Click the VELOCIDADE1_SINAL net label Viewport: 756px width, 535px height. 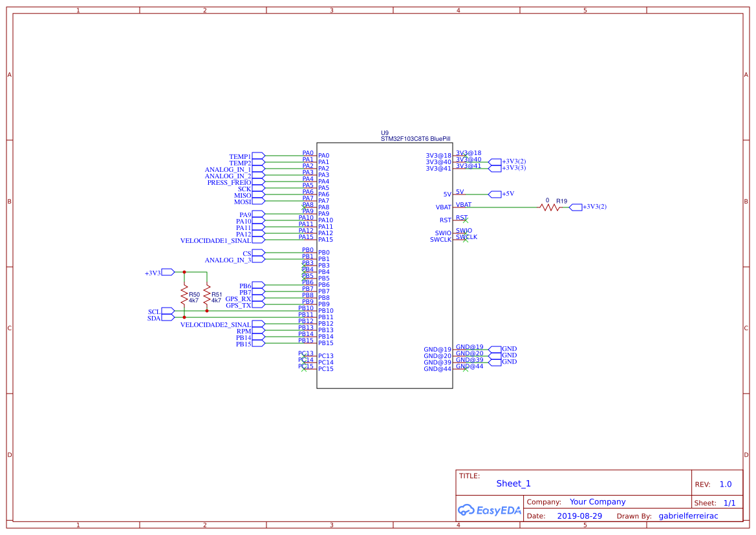click(215, 241)
